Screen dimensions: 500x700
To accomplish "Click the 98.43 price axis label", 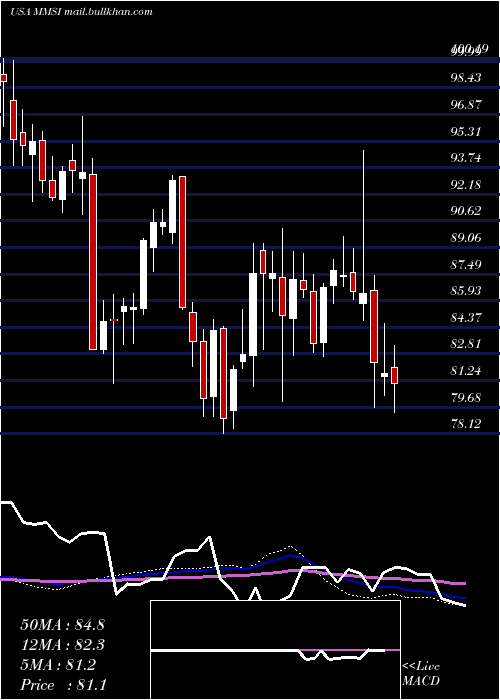I will click(466, 78).
